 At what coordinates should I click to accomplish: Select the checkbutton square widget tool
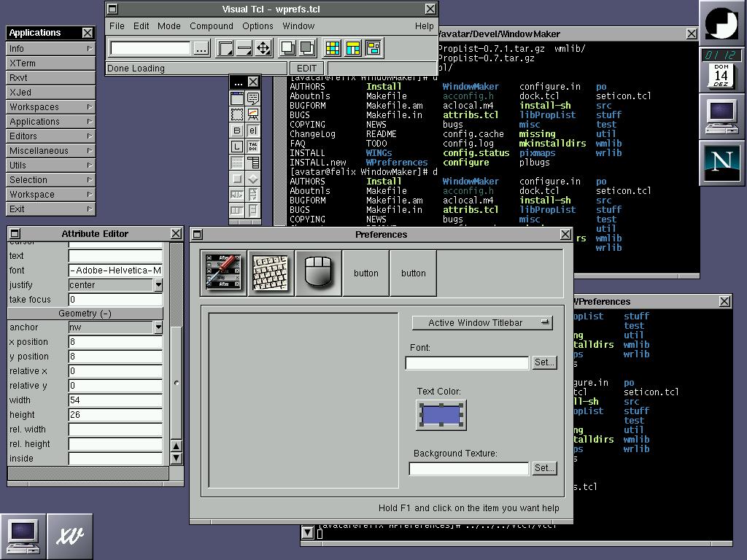(x=237, y=179)
